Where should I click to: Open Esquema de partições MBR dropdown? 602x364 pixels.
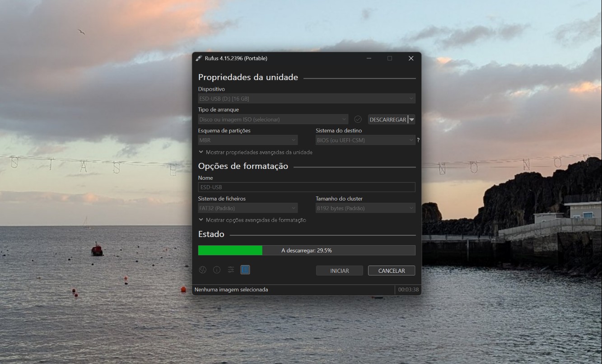click(x=248, y=140)
